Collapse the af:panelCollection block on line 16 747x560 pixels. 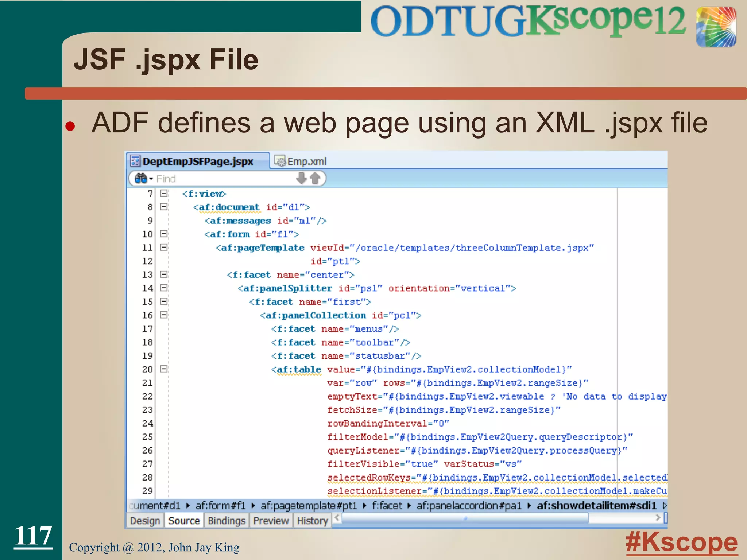(164, 315)
